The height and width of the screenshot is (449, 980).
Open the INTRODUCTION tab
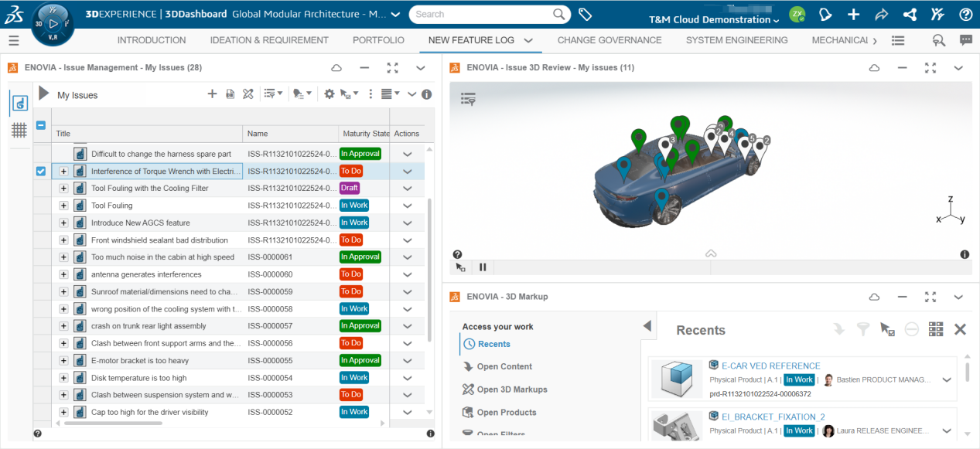(x=152, y=40)
